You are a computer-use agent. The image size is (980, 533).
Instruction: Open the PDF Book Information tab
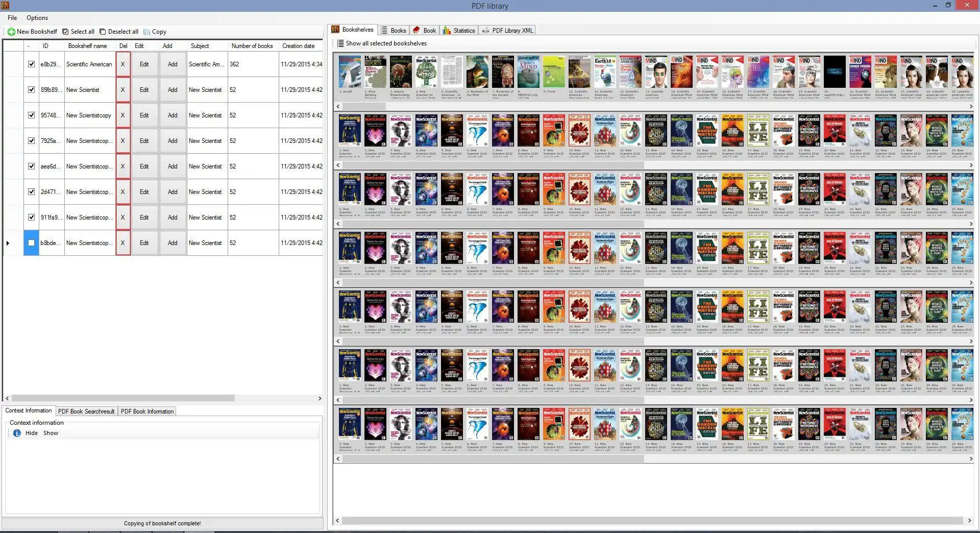click(x=147, y=411)
